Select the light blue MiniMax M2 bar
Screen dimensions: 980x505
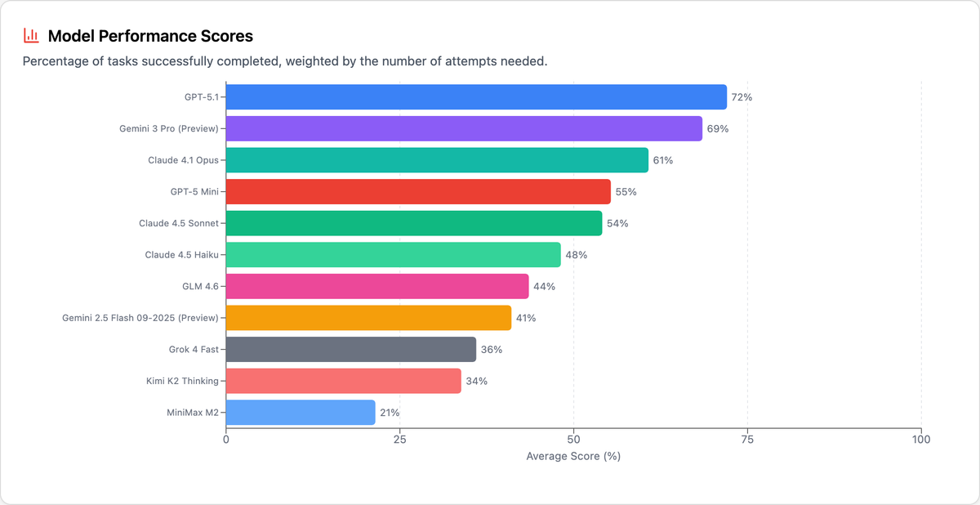300,413
